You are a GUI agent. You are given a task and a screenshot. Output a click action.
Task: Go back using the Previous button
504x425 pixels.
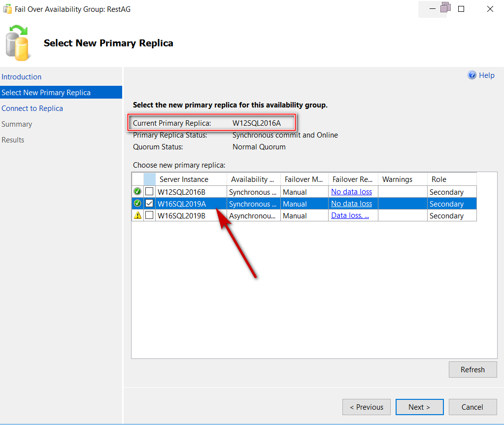pos(366,407)
